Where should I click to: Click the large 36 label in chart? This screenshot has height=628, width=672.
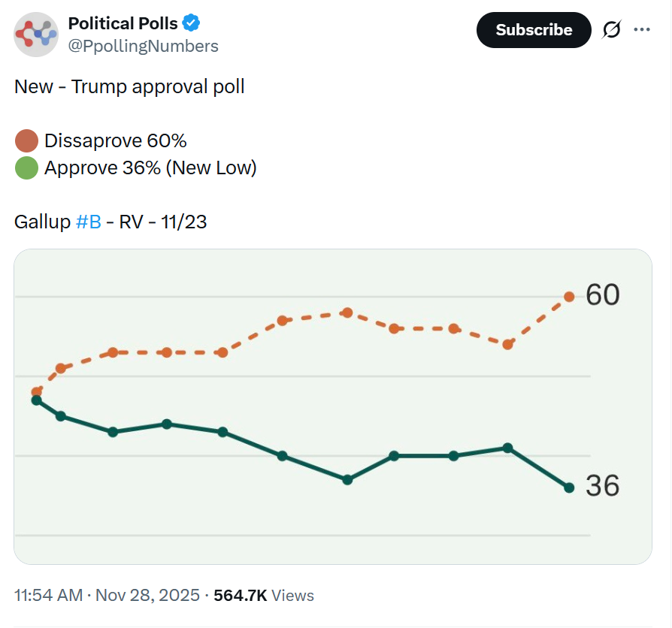coord(603,487)
